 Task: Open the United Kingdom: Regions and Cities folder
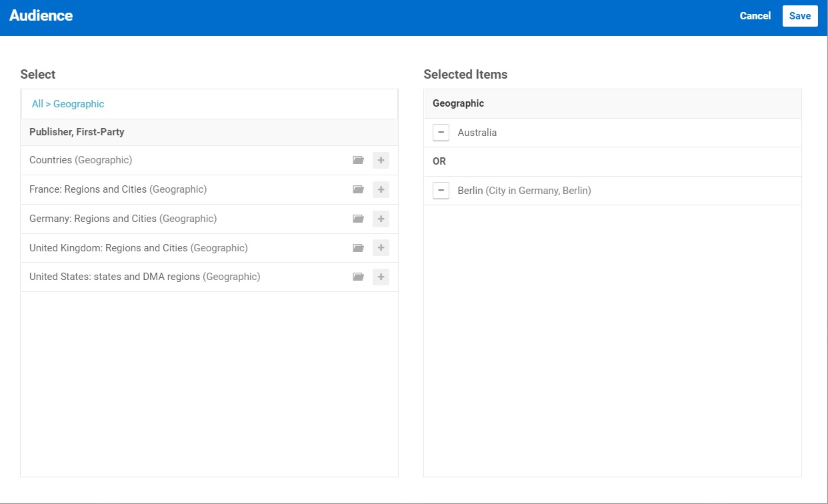(x=358, y=247)
